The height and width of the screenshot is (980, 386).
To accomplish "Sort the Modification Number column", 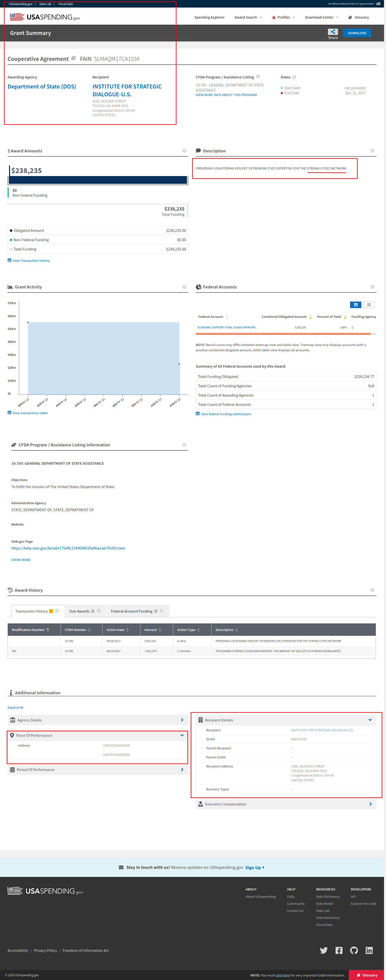I will [47, 630].
